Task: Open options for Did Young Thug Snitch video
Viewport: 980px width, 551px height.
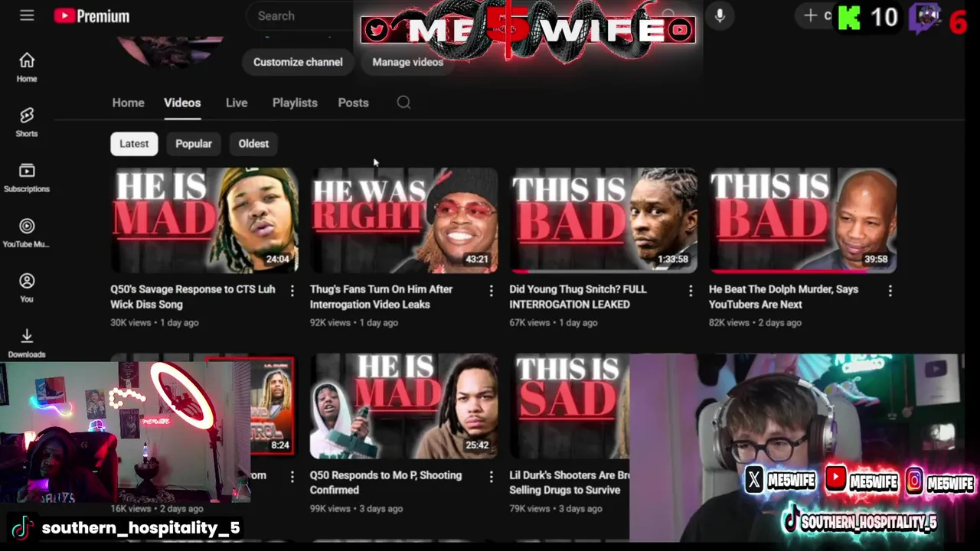Action: pos(691,291)
